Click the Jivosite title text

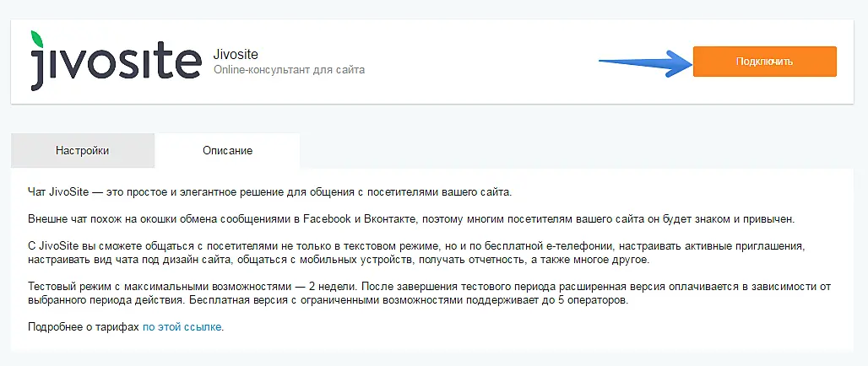tap(234, 53)
